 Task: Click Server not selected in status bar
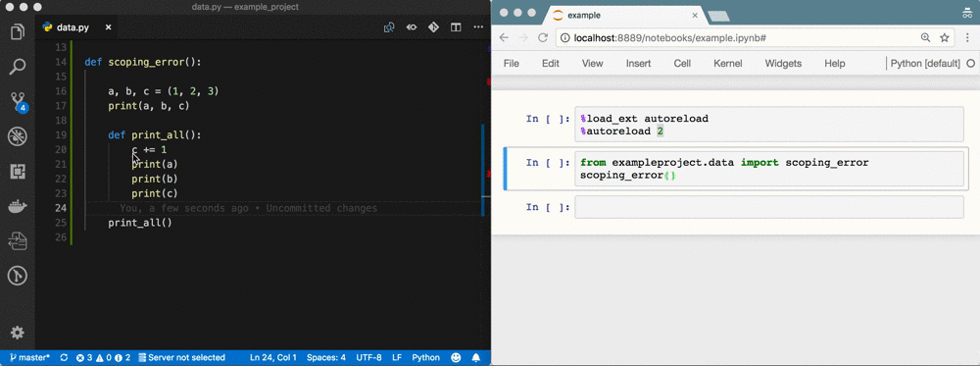[181, 358]
